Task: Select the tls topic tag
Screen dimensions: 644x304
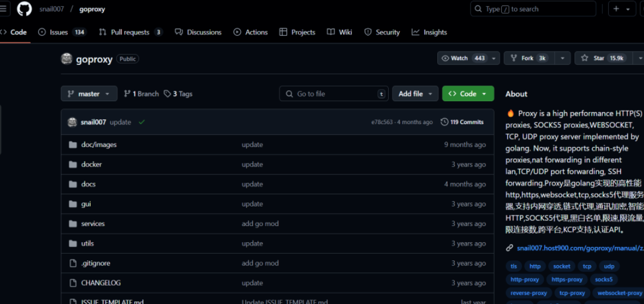Action: [514, 266]
